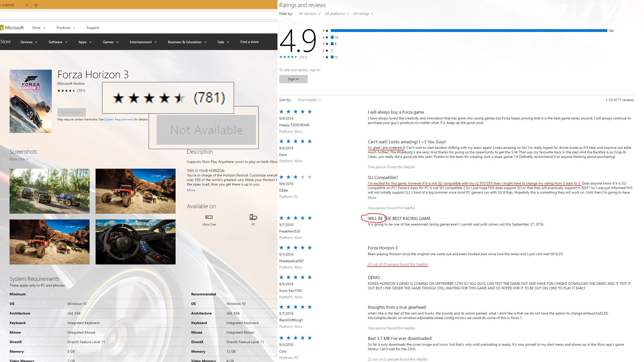644x362 pixels.
Task: Go to the Support page
Action: [x=93, y=28]
